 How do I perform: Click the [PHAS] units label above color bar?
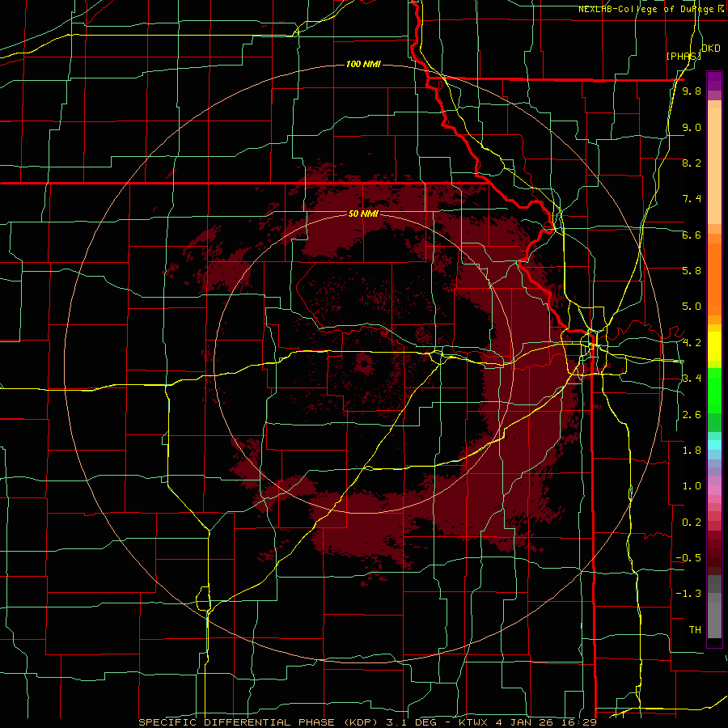pos(684,56)
